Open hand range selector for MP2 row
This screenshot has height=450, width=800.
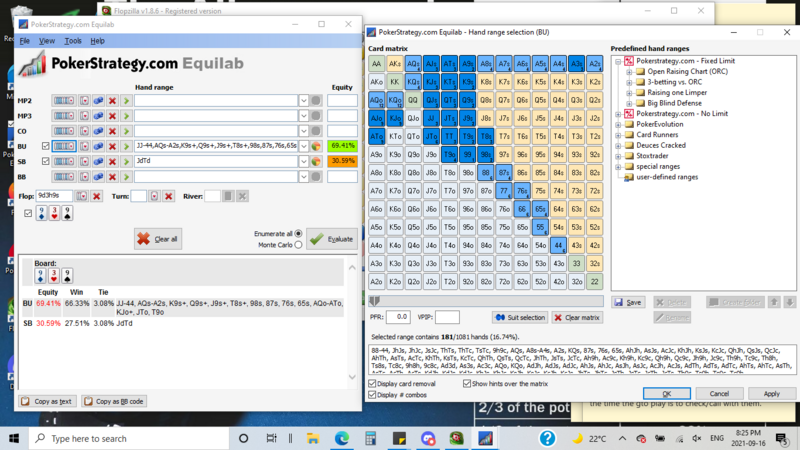tap(64, 101)
